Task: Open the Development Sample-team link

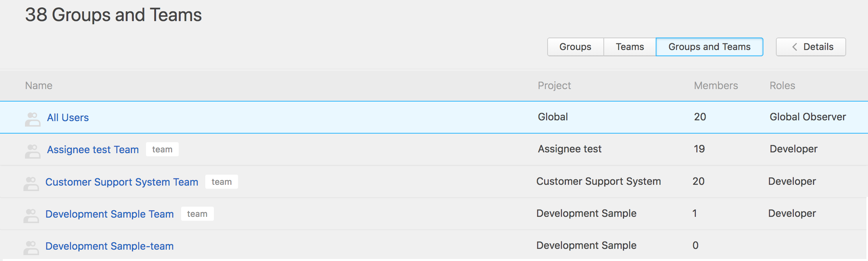Action: [x=110, y=246]
